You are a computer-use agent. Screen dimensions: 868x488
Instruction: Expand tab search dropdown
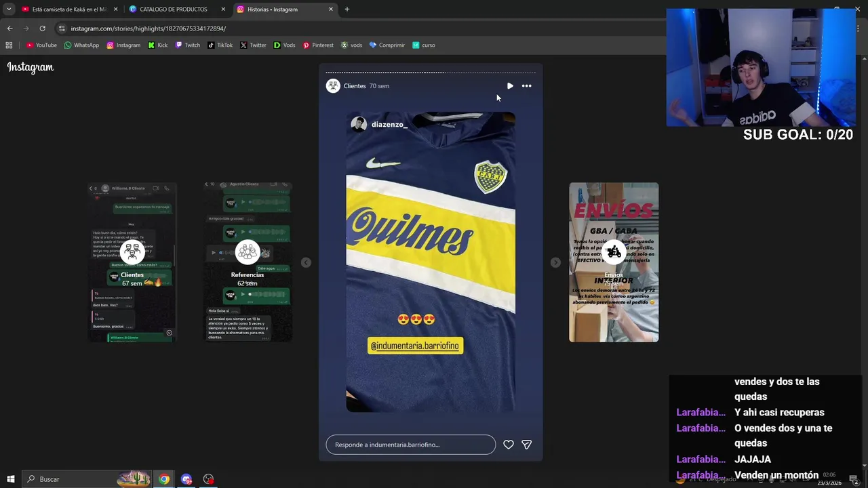(9, 9)
